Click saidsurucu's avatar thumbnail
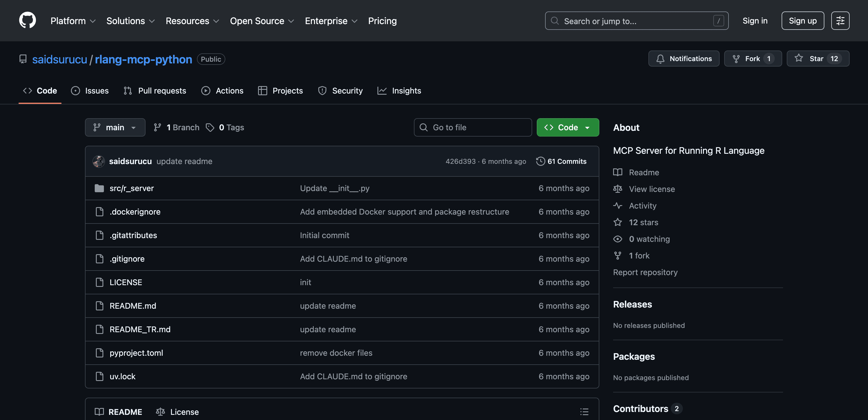868x420 pixels. (99, 161)
